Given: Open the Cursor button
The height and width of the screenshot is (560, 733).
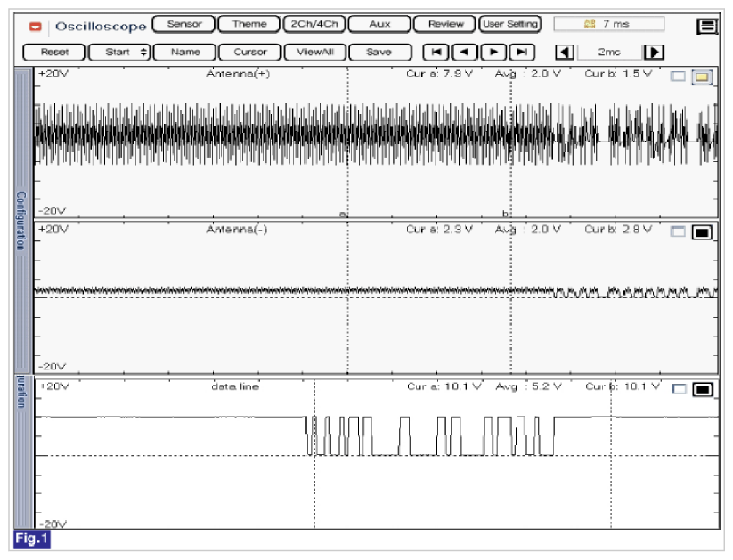Looking at the screenshot, I should tap(250, 52).
